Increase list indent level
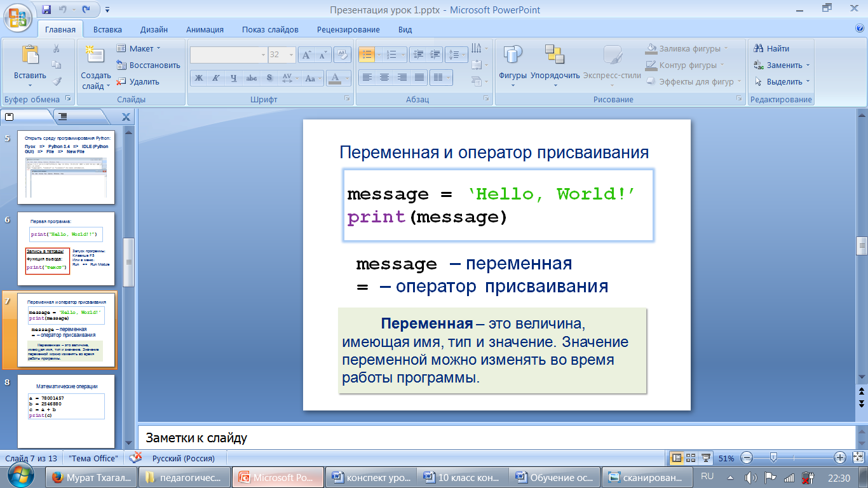This screenshot has width=868, height=488. [434, 55]
